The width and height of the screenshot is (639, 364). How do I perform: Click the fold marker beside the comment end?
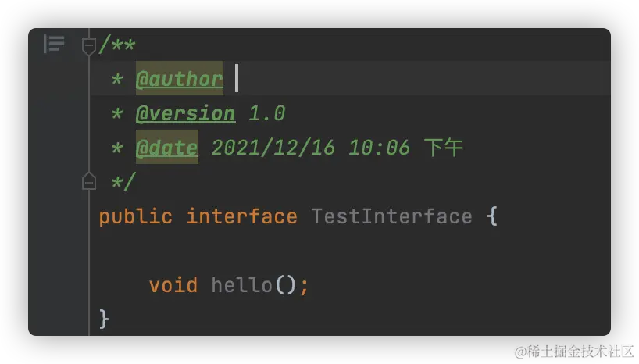pyautogui.click(x=88, y=182)
